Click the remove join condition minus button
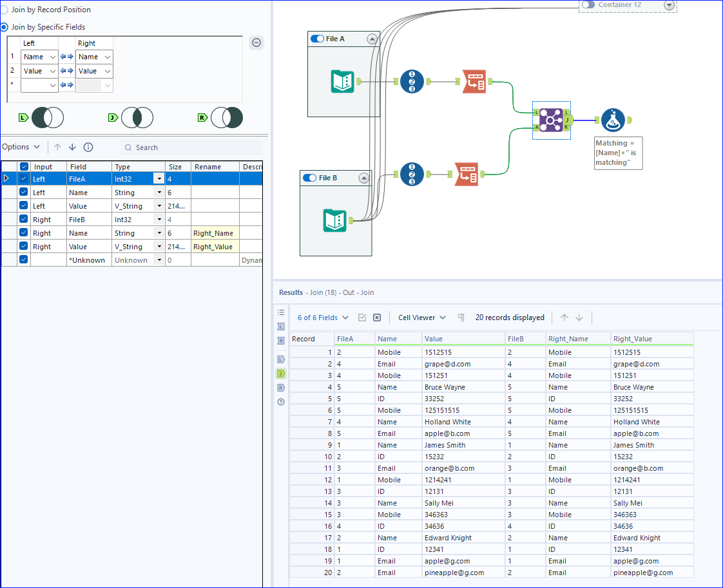The width and height of the screenshot is (723, 588). [x=256, y=43]
